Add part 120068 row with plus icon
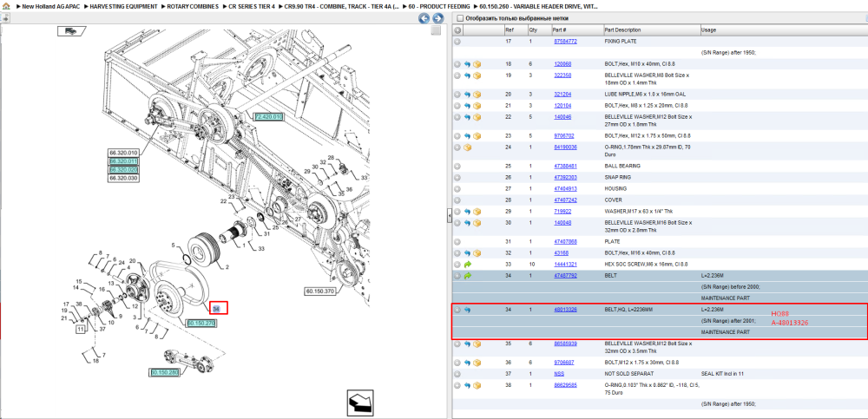 (x=457, y=64)
